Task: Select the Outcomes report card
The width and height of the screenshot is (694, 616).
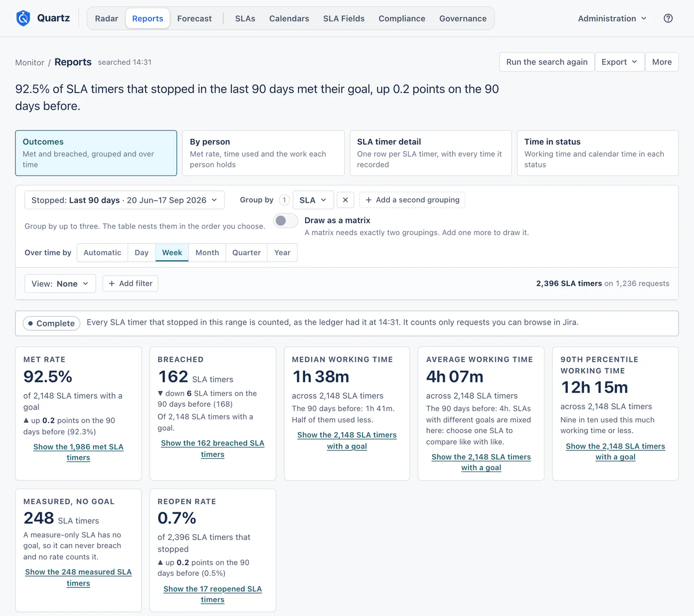Action: coord(96,153)
